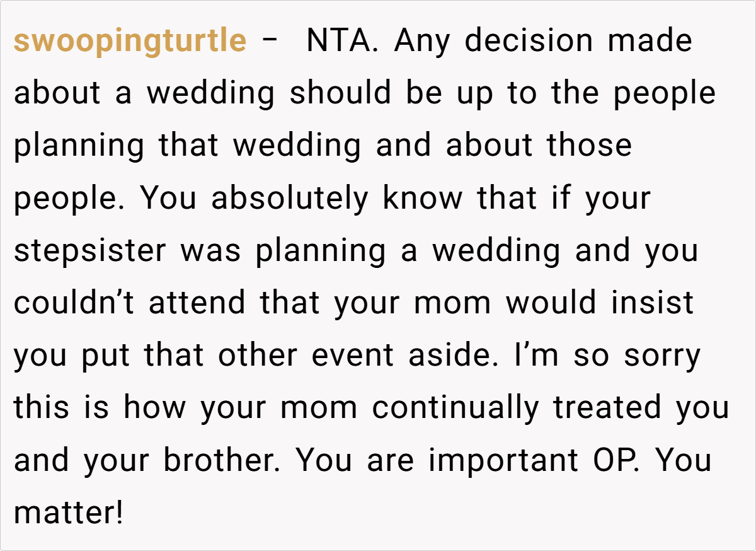756x551 pixels.
Task: Click the word "stepsister" in the comment
Action: click(91, 251)
